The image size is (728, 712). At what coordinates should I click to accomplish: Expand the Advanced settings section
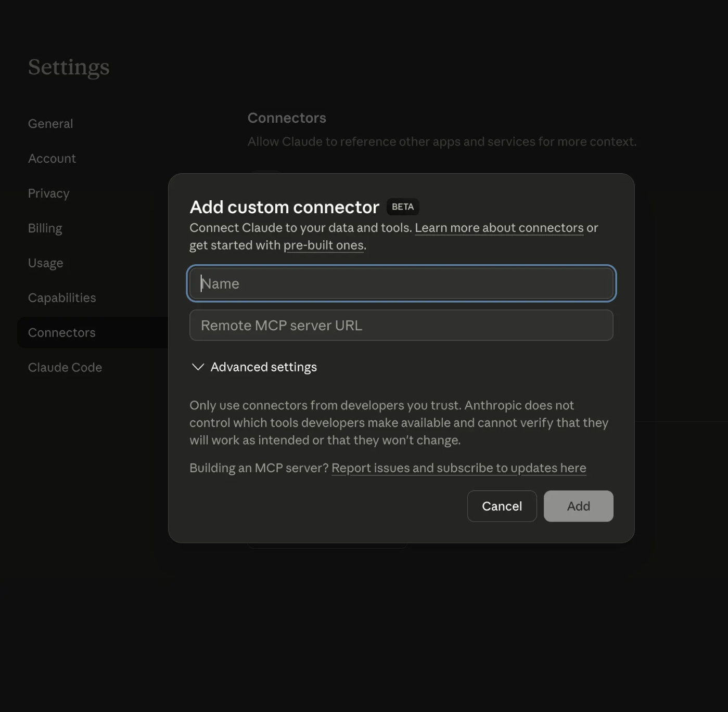pos(263,367)
